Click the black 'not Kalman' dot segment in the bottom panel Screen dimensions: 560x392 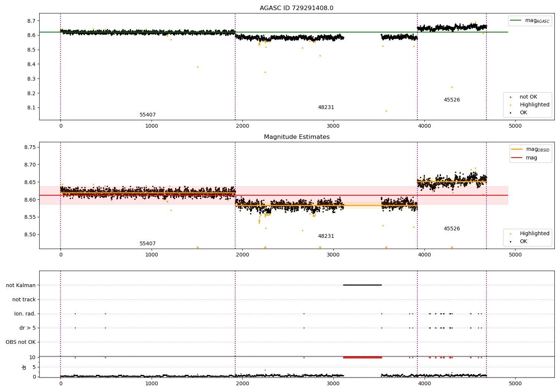(x=363, y=285)
